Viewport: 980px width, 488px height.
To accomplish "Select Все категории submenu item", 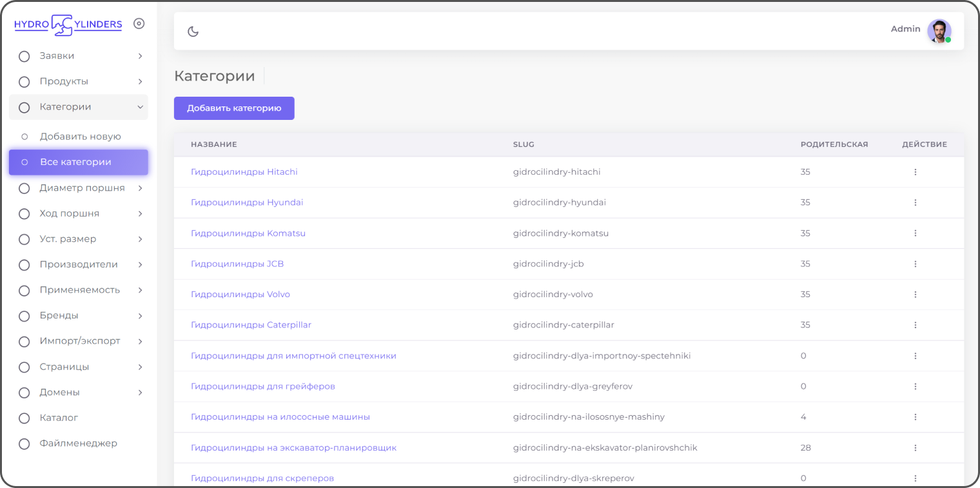I will [79, 162].
